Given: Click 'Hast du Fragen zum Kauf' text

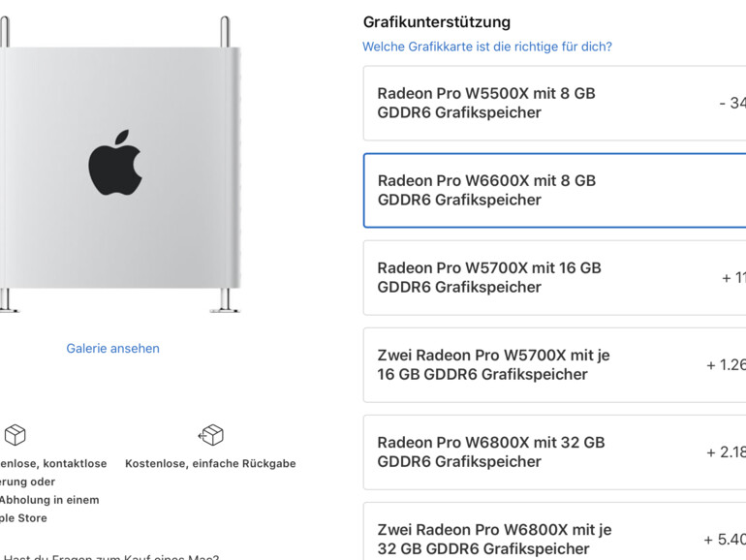Looking at the screenshot, I should pyautogui.click(x=111, y=557).
